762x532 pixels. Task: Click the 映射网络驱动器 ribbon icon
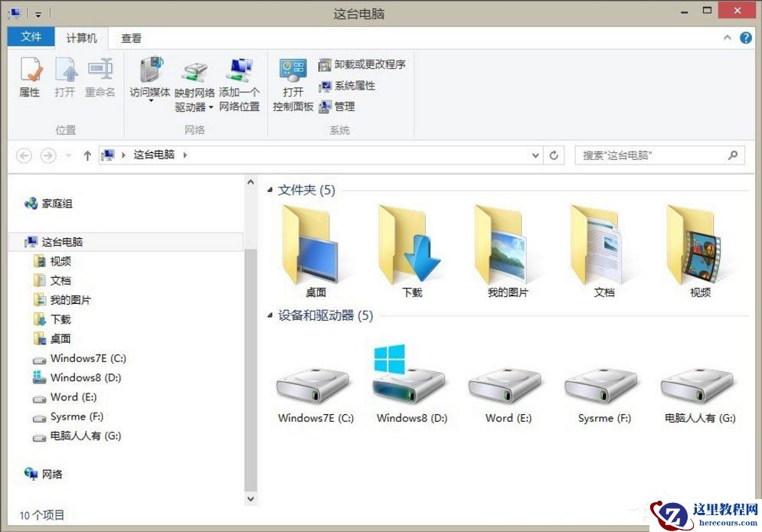(194, 83)
